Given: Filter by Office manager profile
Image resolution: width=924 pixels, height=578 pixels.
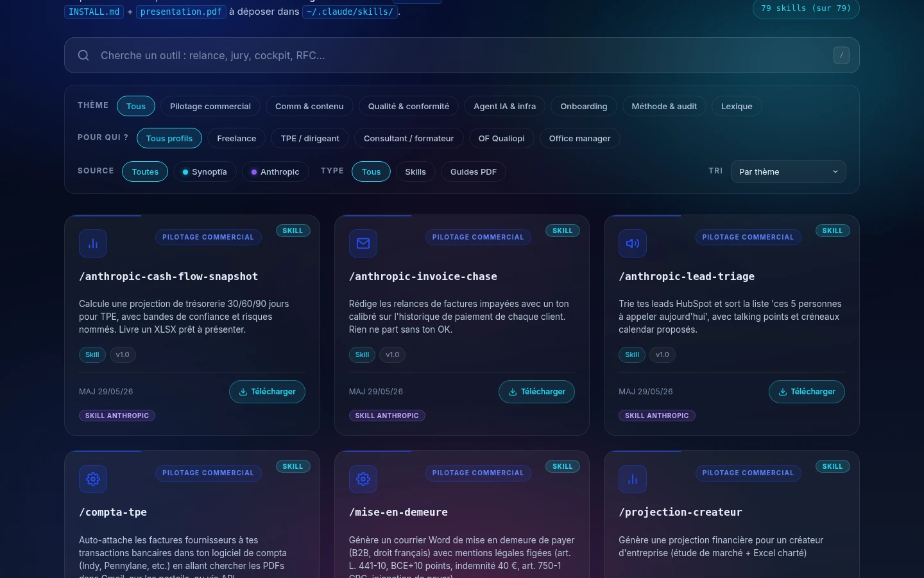Looking at the screenshot, I should coord(580,138).
